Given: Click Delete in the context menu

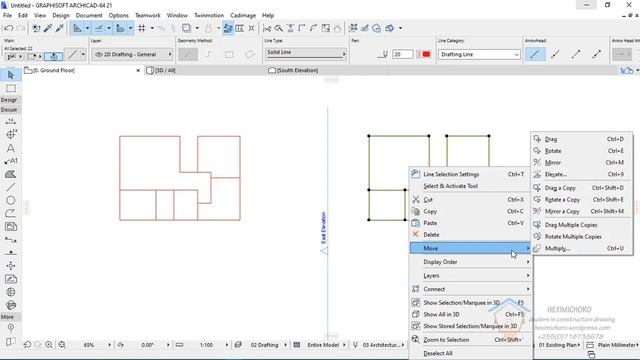Looking at the screenshot, I should [x=469, y=235].
